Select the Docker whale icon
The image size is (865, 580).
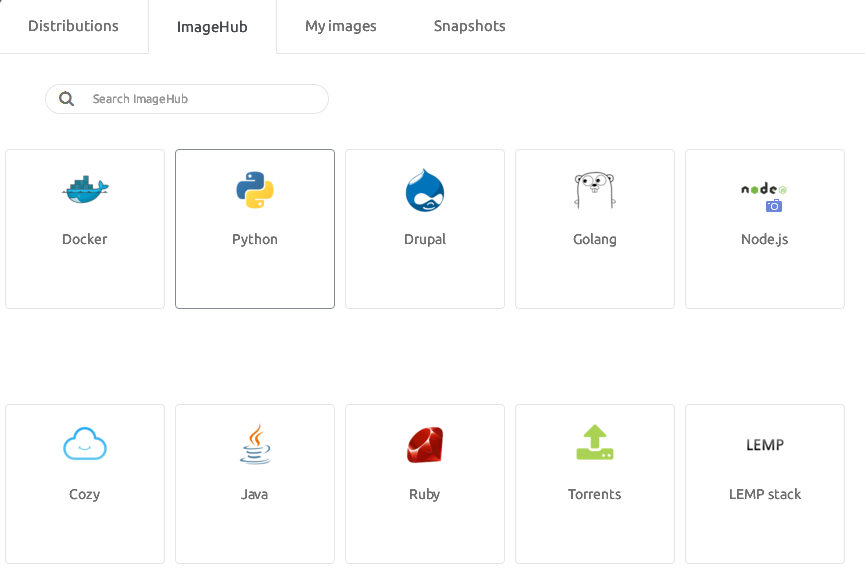85,190
